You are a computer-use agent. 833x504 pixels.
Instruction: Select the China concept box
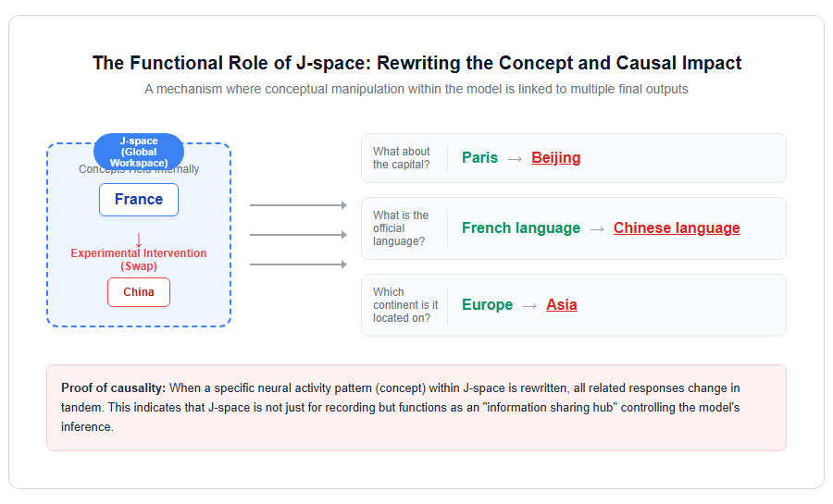pos(139,292)
